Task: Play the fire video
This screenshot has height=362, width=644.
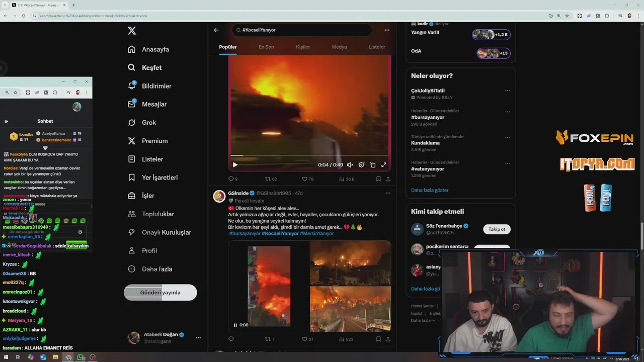Action: click(x=235, y=165)
